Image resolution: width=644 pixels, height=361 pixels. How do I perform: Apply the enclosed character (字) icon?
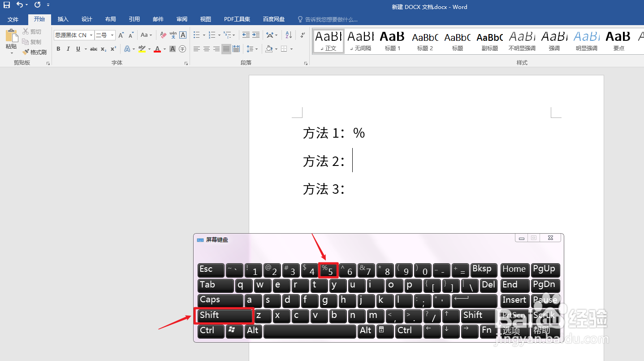pyautogui.click(x=182, y=49)
